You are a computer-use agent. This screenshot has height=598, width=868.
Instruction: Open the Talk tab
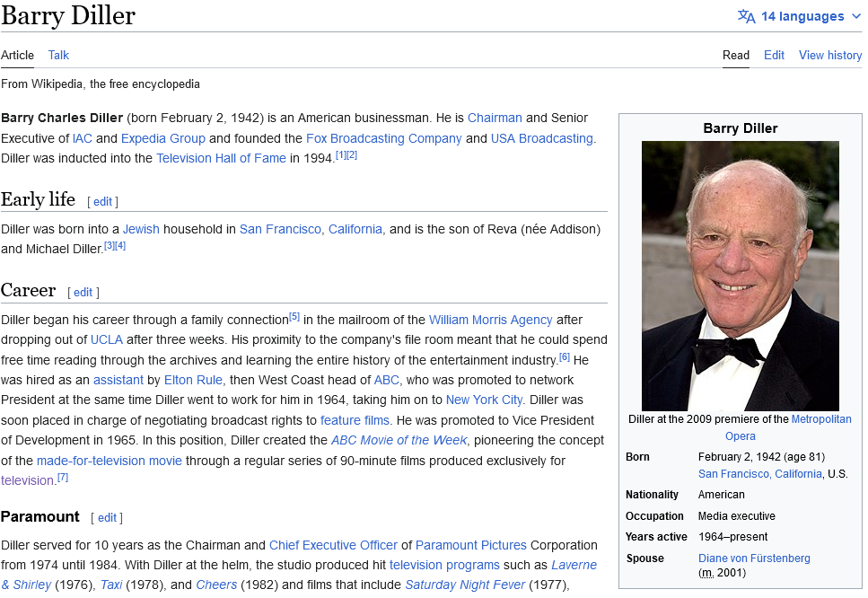pyautogui.click(x=58, y=55)
